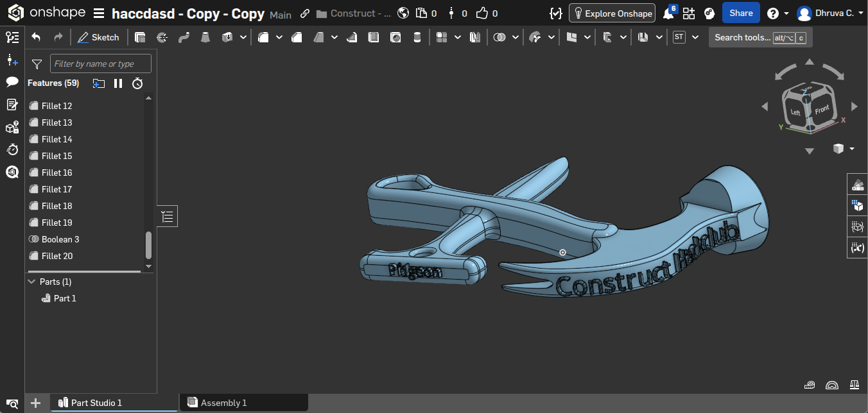Open the Draft tool dropdown arrow
The height and width of the screenshot is (413, 868).
[334, 37]
